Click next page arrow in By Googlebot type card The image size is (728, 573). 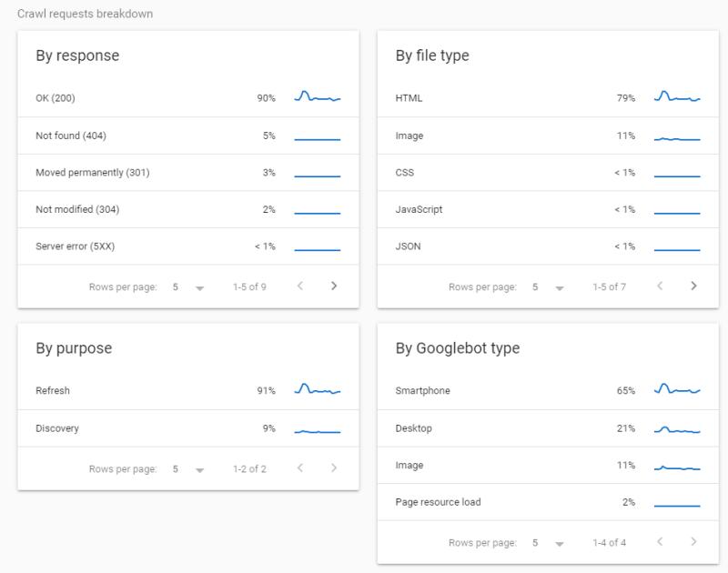point(693,543)
